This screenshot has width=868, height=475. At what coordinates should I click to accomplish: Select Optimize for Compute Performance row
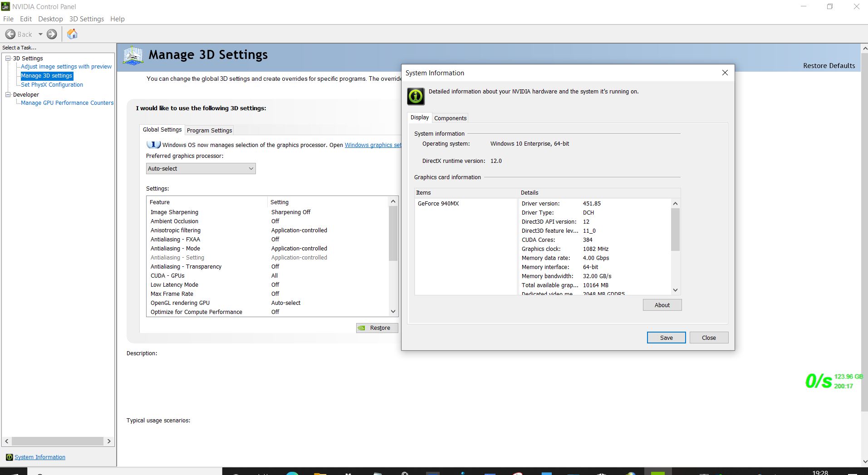click(x=268, y=312)
